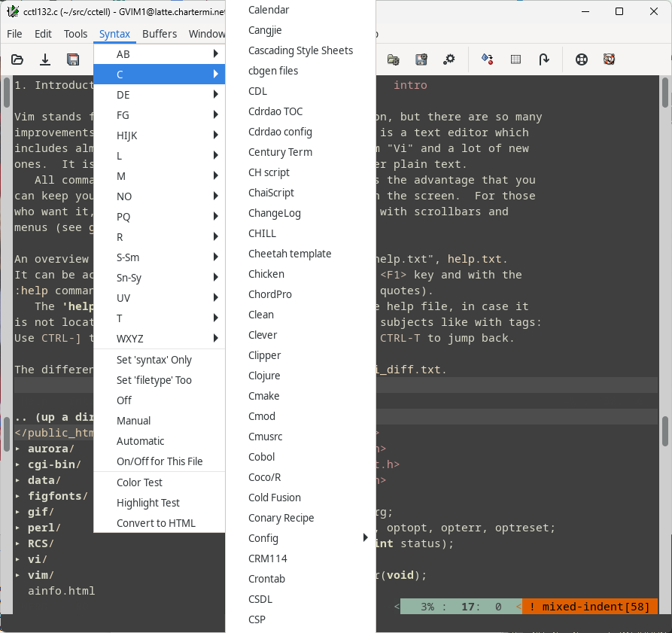Click the pink 'intro' help tag
672x633 pixels.
pos(410,85)
